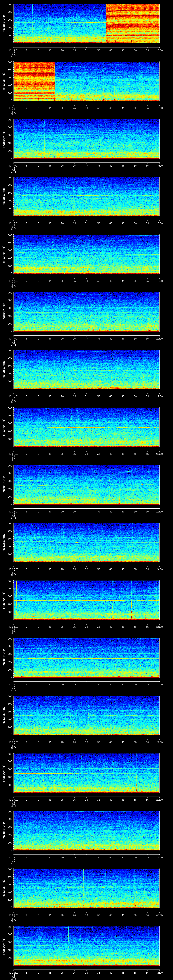Screen dimensions: 173x980
Task: Click the '10:29:00' time axis label
Action: click(x=13, y=915)
